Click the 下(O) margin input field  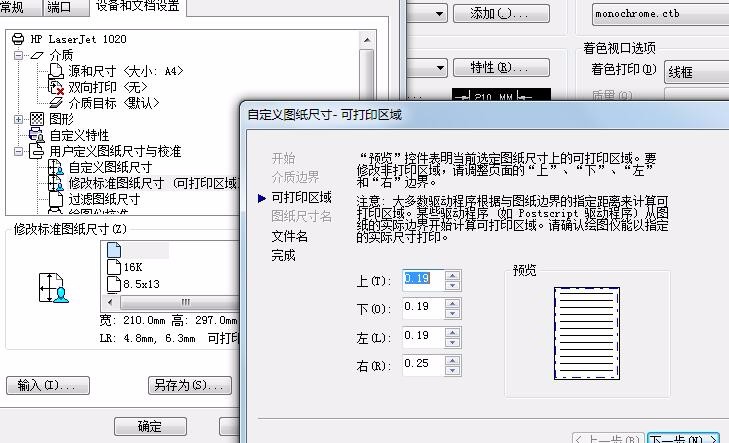tap(423, 308)
